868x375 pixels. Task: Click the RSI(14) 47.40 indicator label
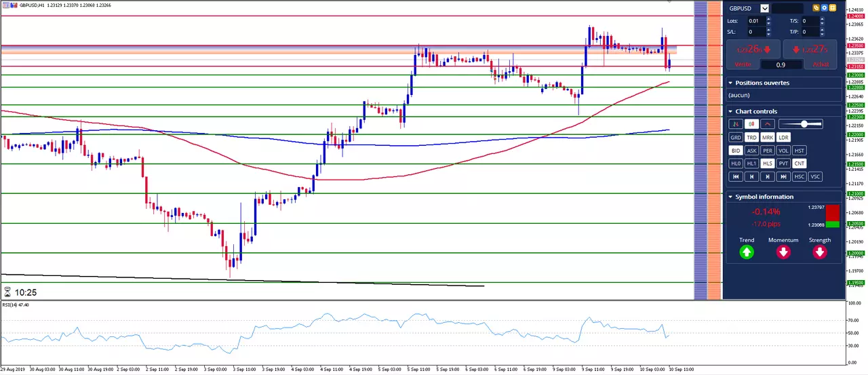(x=16, y=305)
